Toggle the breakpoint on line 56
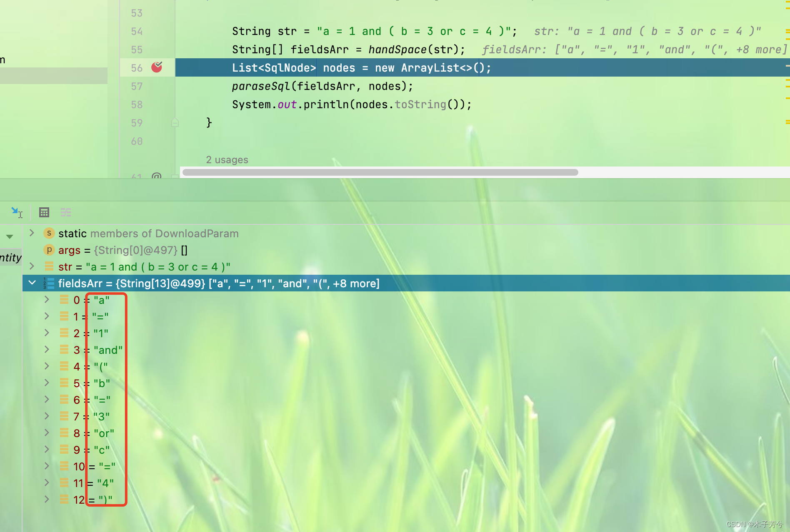 click(x=157, y=67)
